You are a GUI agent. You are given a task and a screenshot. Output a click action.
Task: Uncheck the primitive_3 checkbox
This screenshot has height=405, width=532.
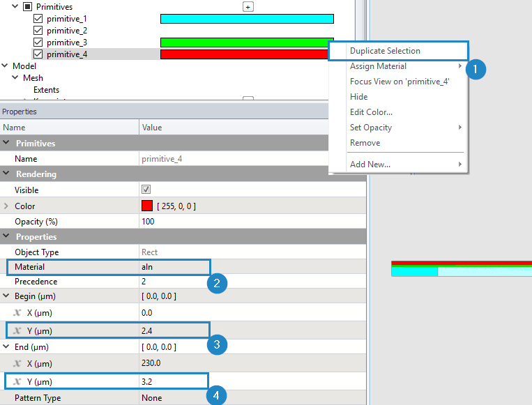(38, 43)
